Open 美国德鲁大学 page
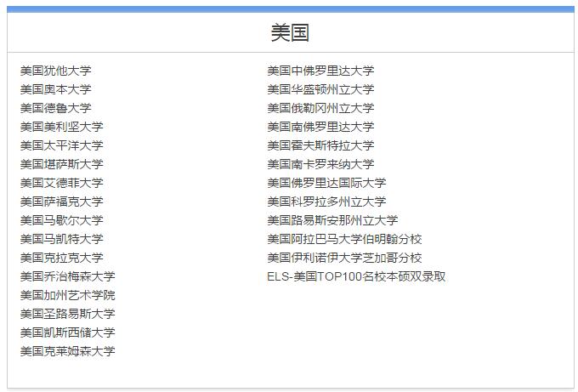The image size is (578, 392). (x=55, y=108)
